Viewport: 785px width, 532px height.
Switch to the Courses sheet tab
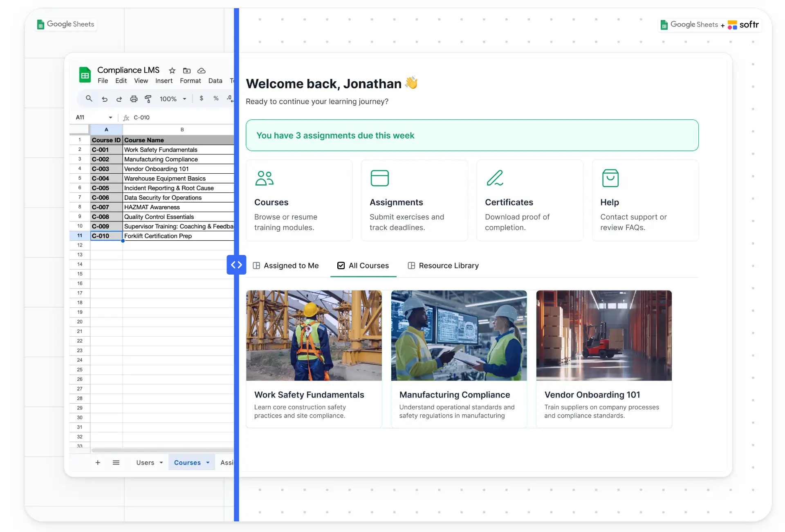[x=187, y=463]
